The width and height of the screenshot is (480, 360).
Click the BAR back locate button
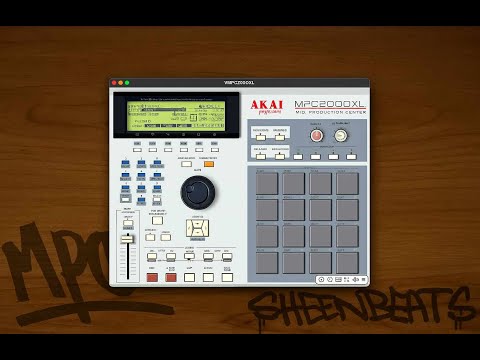pos(208,256)
